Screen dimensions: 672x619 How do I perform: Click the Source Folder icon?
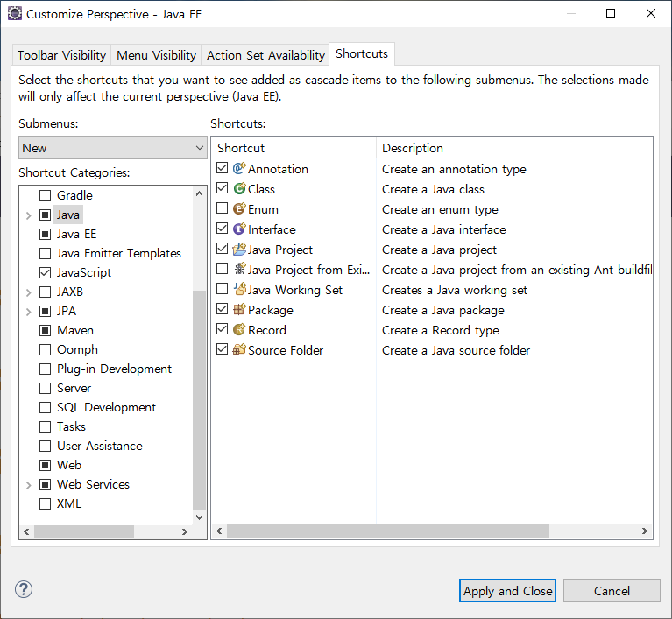pos(239,349)
